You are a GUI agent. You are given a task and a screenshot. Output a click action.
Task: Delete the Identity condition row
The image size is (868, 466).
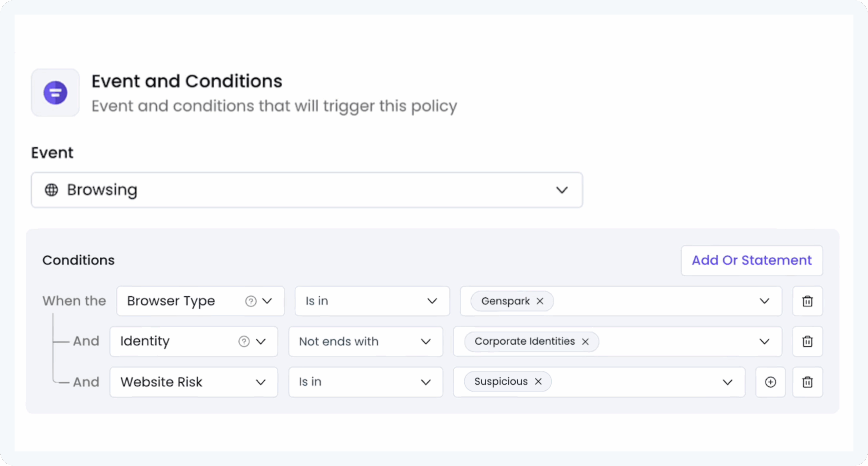click(x=807, y=342)
